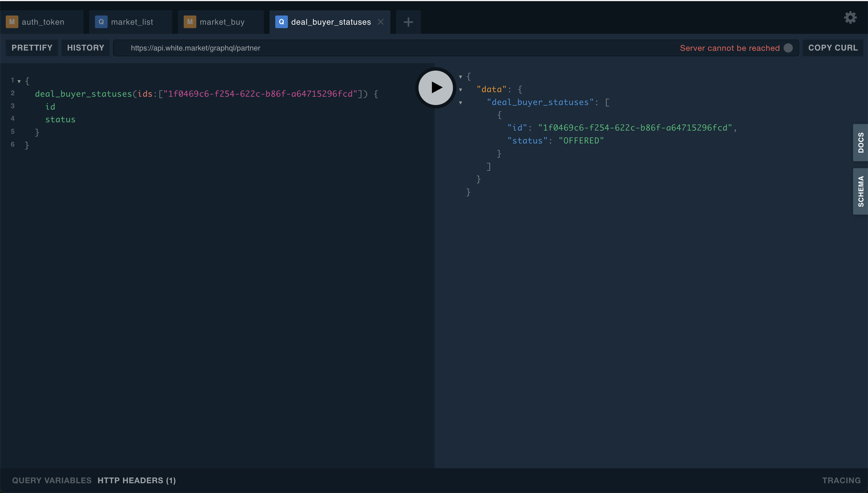The height and width of the screenshot is (493, 868).
Task: Open the DOCS side panel
Action: point(860,143)
